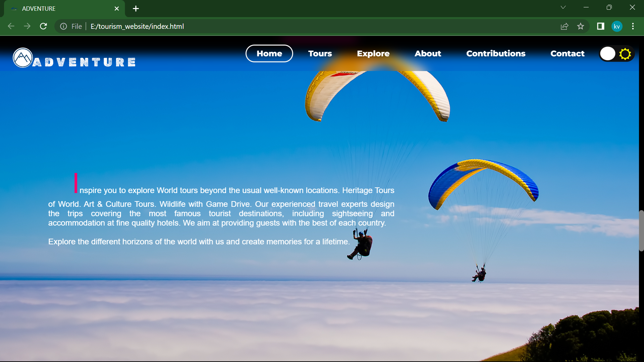Open the tab search chevron dropdown
The height and width of the screenshot is (362, 644).
[x=563, y=7]
